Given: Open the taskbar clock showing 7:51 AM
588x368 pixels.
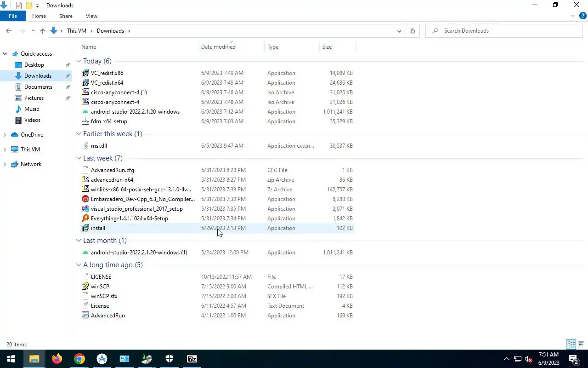Looking at the screenshot, I should click(x=548, y=359).
